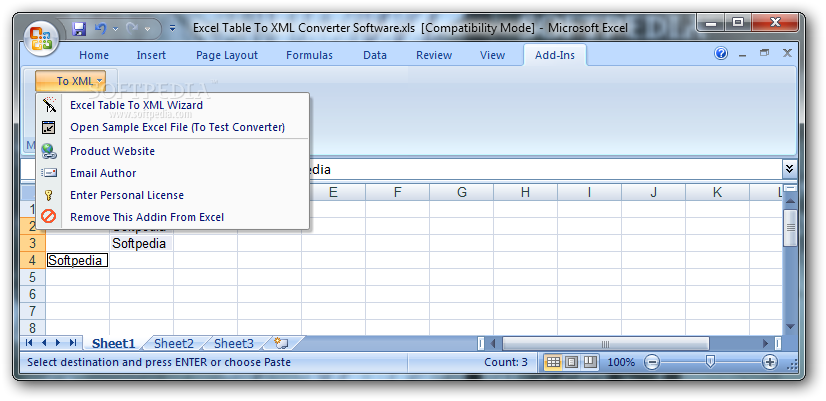826x401 pixels.
Task: Select column F header
Action: [398, 193]
